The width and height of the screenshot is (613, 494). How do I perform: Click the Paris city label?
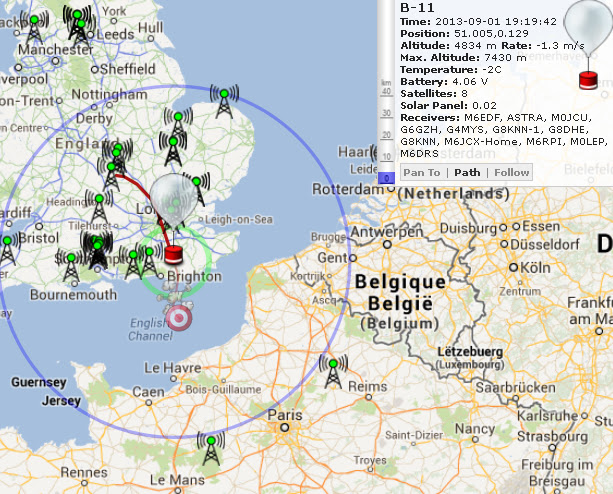point(285,415)
